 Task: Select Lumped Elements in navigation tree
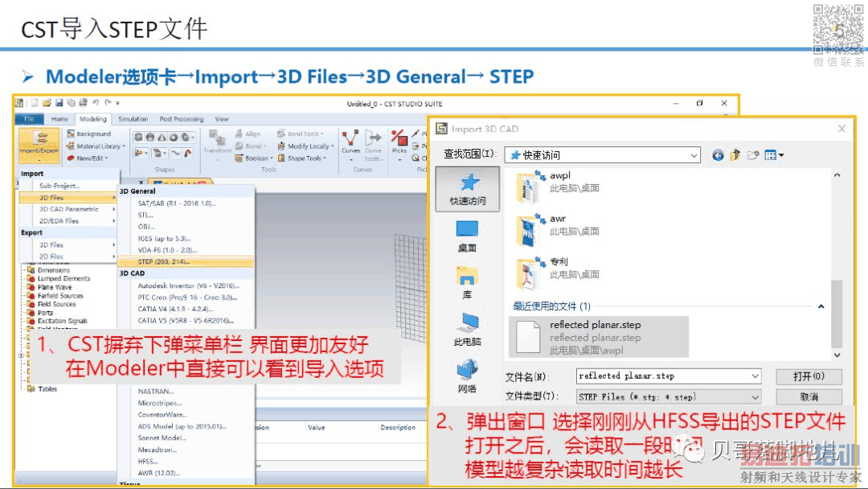pos(63,278)
